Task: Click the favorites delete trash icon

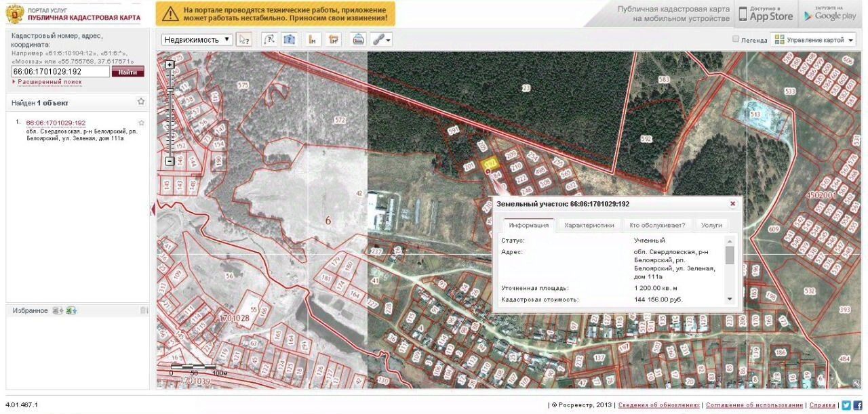Action: coord(144,310)
